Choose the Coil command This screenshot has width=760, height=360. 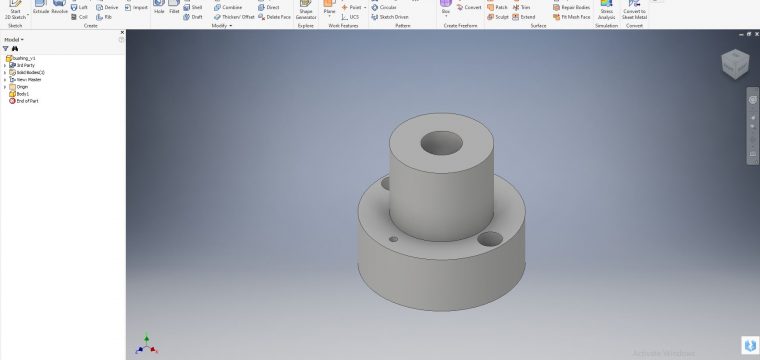click(79, 16)
